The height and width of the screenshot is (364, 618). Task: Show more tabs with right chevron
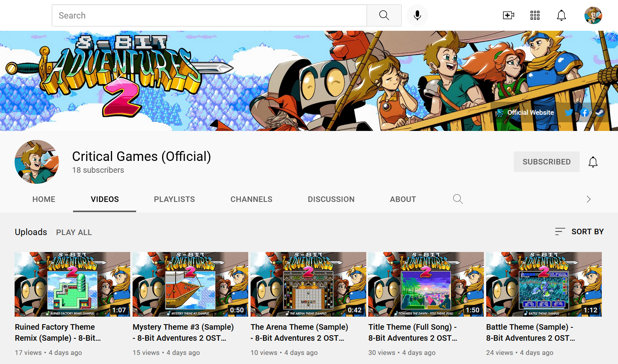tap(588, 199)
